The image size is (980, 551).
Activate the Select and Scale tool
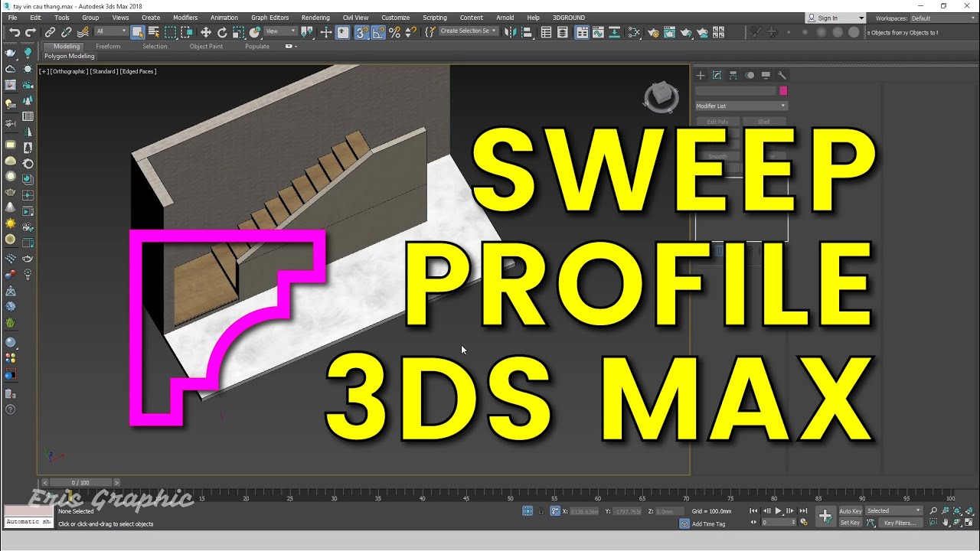tap(239, 32)
